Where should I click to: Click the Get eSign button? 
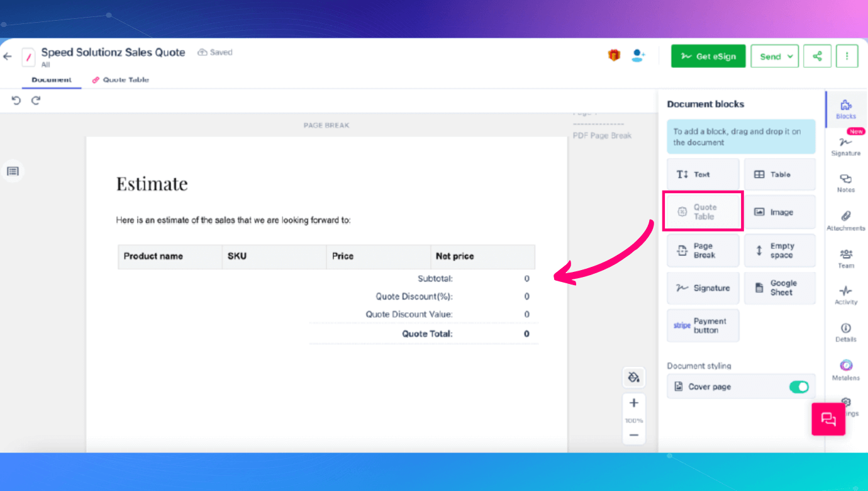tap(708, 56)
